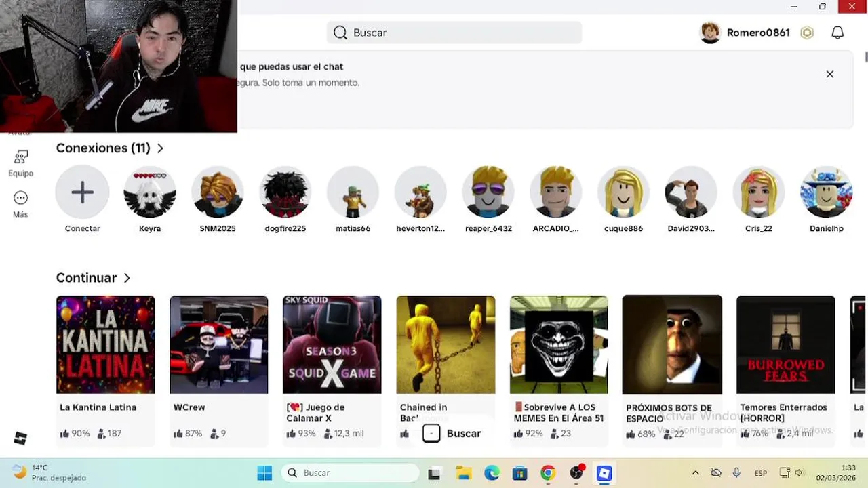Open reaper_6432's avatar
Viewport: 868px width, 488px height.
[x=488, y=192]
